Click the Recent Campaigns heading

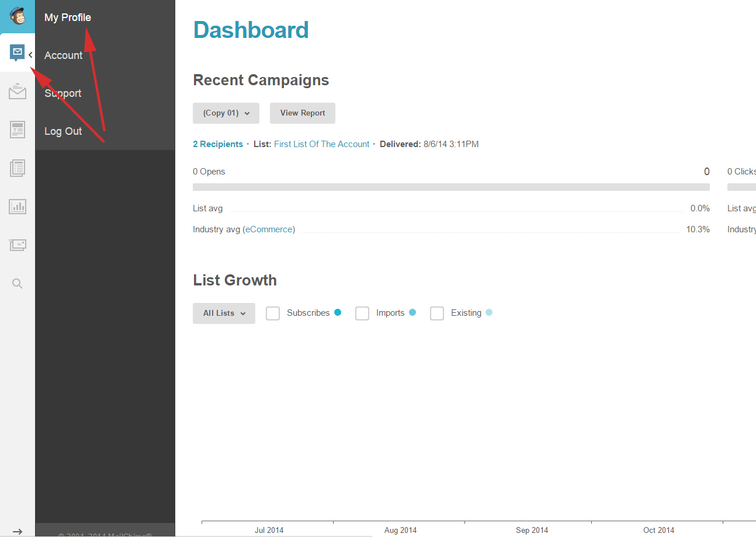pos(261,80)
